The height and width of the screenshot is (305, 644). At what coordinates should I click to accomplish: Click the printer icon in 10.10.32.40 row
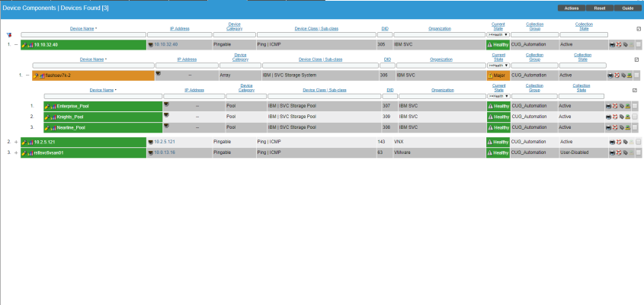612,45
